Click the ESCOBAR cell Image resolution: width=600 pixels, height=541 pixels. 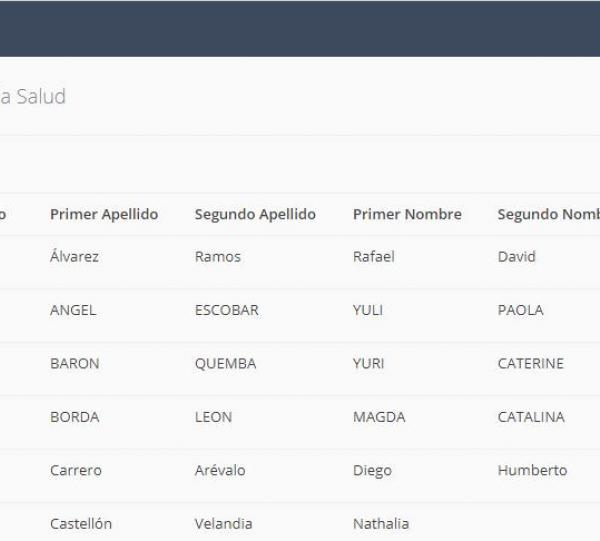tap(227, 310)
